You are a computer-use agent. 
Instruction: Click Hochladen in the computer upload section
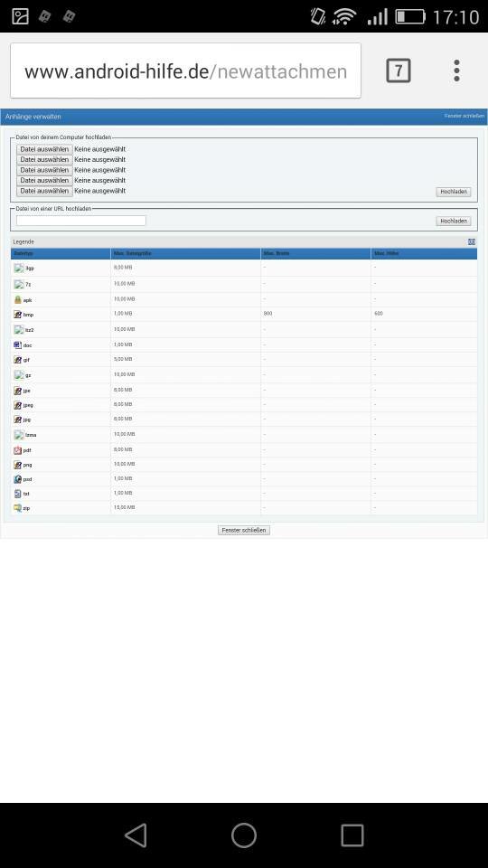click(453, 192)
